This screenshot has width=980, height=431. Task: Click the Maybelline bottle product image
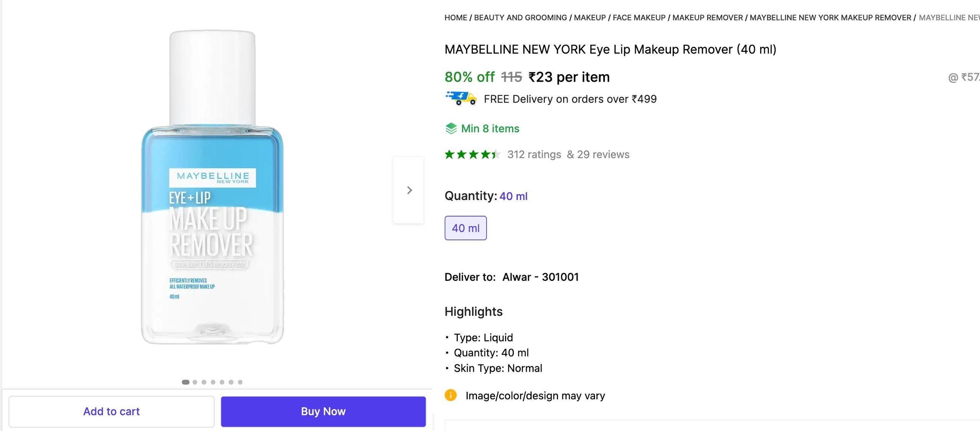tap(212, 187)
